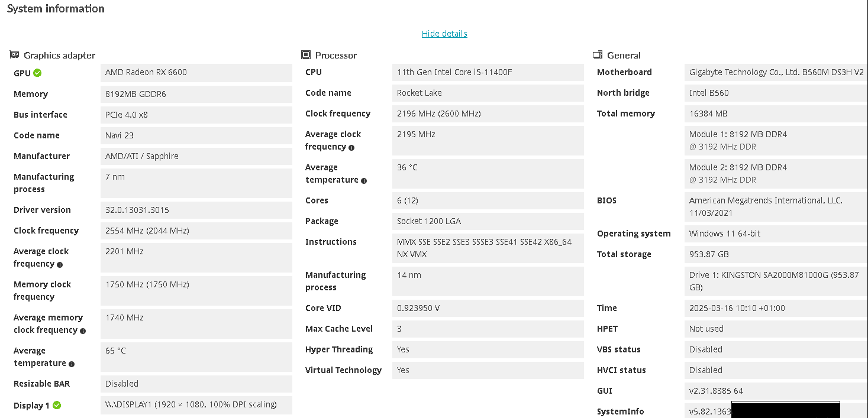The width and height of the screenshot is (868, 418).
Task: Select the AMD Radeon RX 6600 value
Action: pos(146,72)
